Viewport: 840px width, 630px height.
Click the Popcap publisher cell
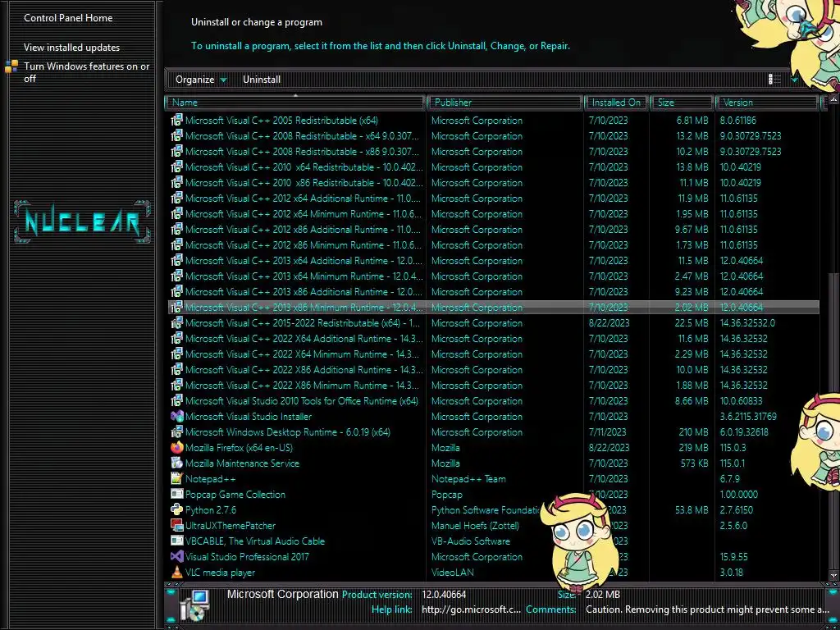pos(447,494)
